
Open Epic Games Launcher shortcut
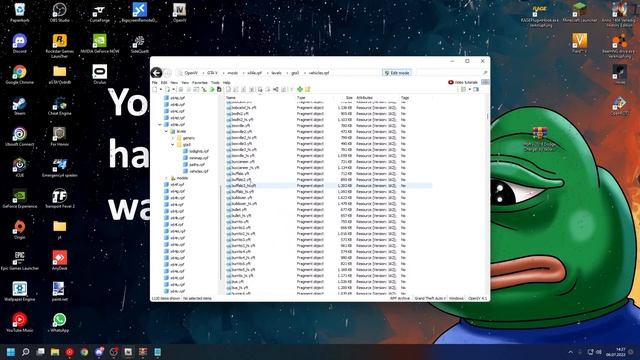20,261
